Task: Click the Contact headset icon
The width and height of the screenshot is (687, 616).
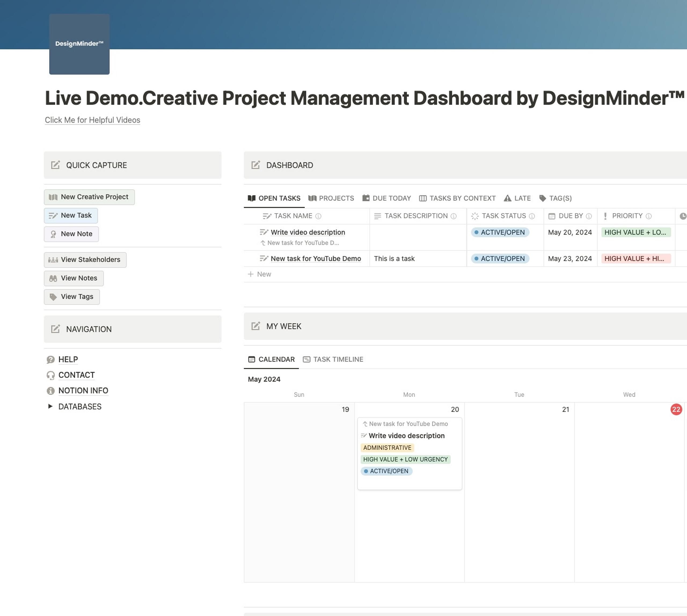Action: pos(50,375)
